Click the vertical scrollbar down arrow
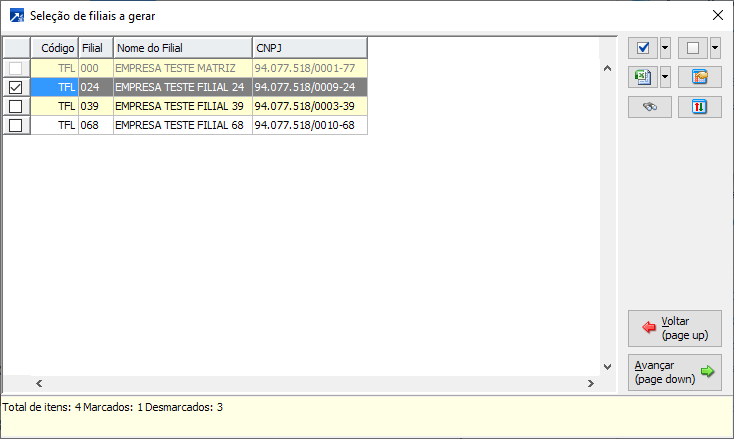748x446 pixels. (607, 367)
